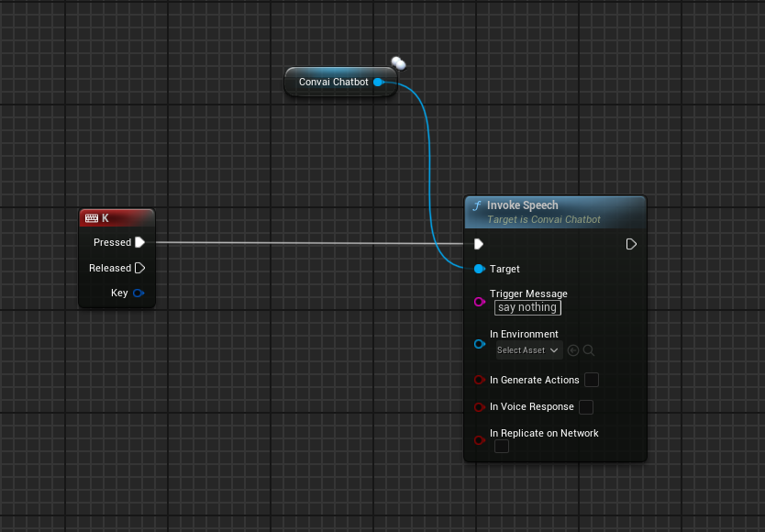Enable the In Generate Actions checkbox
Screen dimensions: 765x532
coord(592,380)
